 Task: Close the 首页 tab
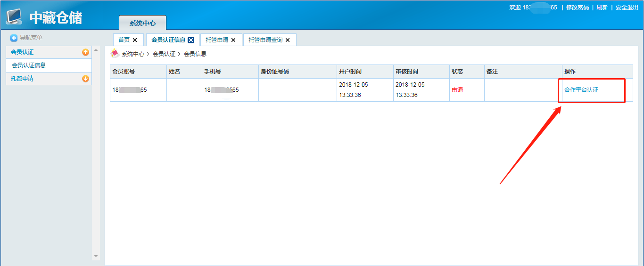tap(135, 40)
